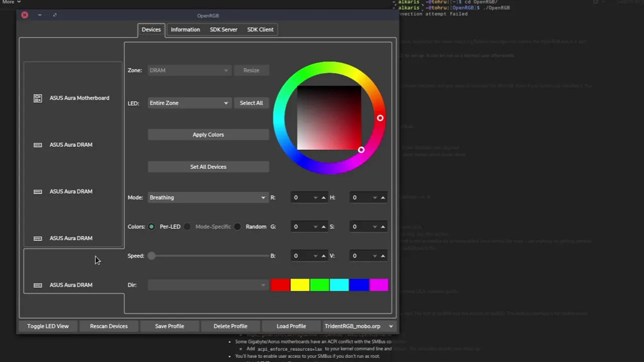Viewport: 644px width, 362px height.
Task: Open the TridentRGB_mobo.orp profile dropdown
Action: pyautogui.click(x=359, y=326)
